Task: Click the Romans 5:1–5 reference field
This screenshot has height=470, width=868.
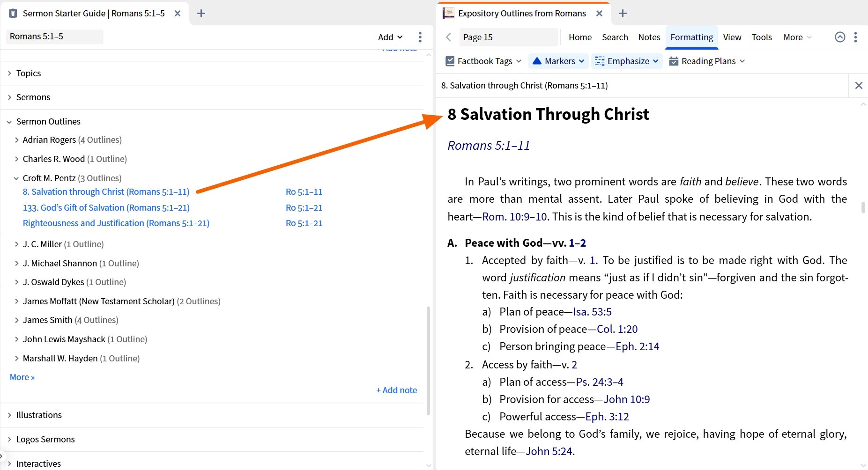Action: (x=54, y=37)
